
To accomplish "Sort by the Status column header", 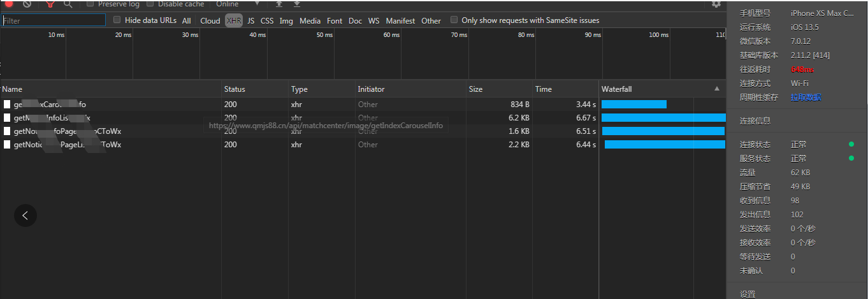I will 255,89.
